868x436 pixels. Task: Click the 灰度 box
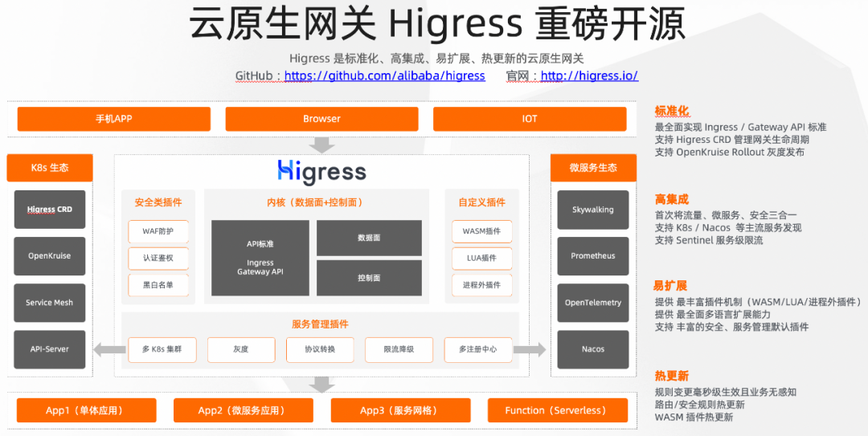[241, 350]
